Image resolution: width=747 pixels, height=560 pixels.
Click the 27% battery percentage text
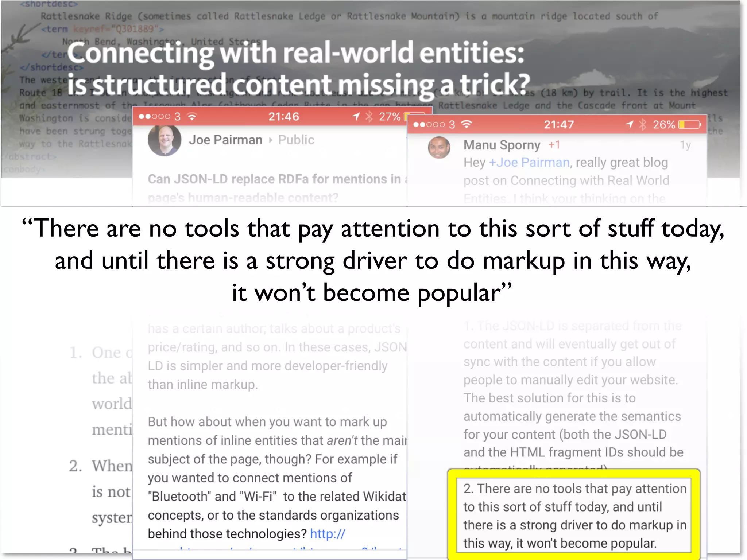pyautogui.click(x=390, y=117)
